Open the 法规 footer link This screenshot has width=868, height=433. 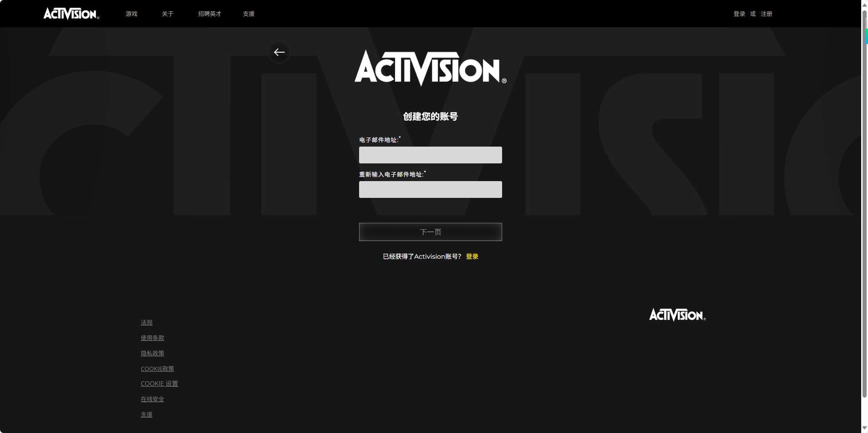[147, 322]
